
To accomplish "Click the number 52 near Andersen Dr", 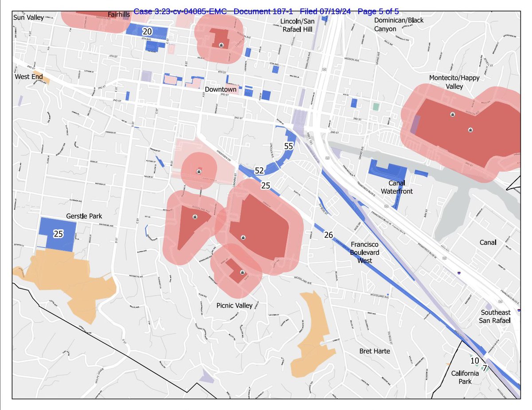I will click(x=259, y=171).
